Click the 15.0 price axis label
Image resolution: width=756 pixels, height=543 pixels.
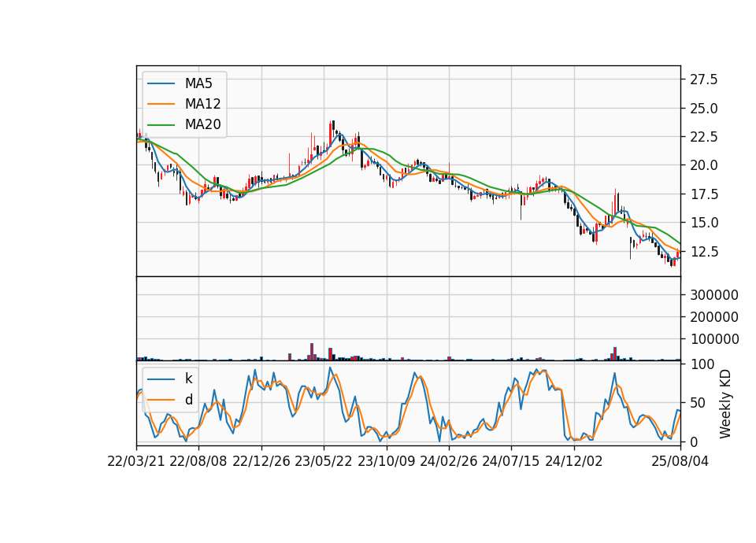(x=703, y=223)
